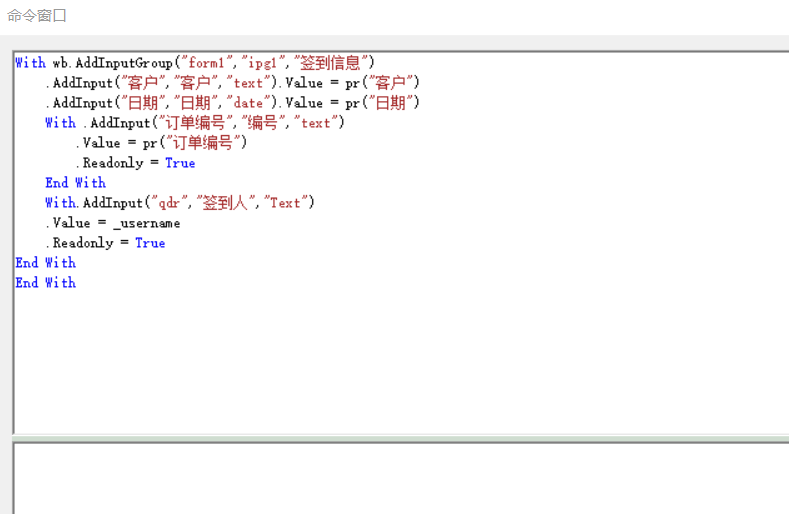
Task: Place cursor on pr("日期") expression
Action: [x=382, y=103]
